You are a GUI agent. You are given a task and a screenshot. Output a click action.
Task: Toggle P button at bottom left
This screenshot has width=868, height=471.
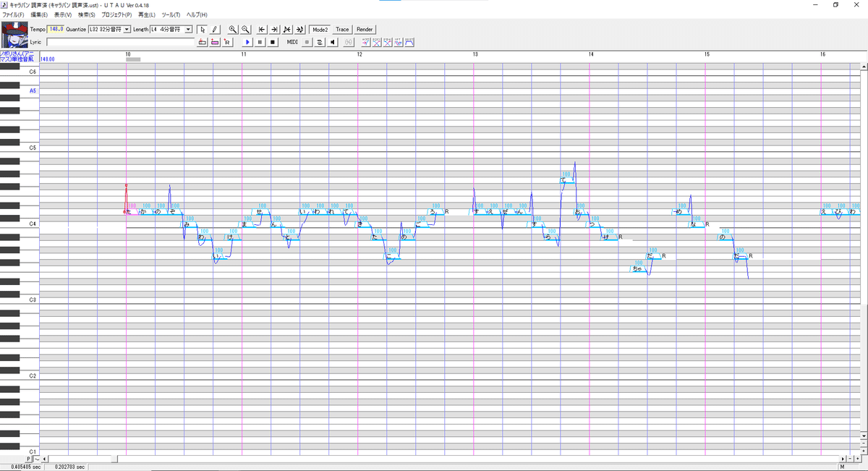click(29, 459)
